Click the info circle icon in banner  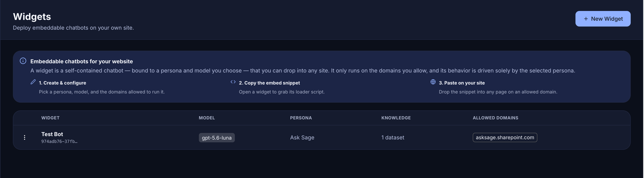(x=23, y=61)
